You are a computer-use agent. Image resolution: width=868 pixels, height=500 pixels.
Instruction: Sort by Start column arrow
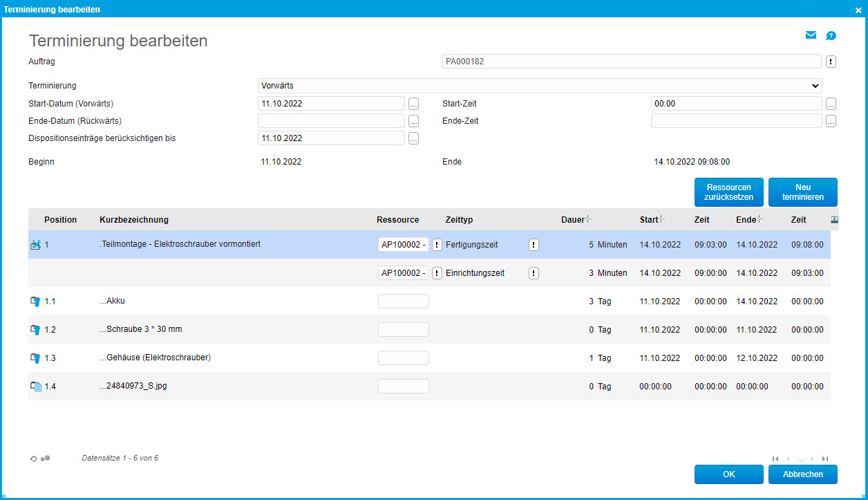coord(662,219)
